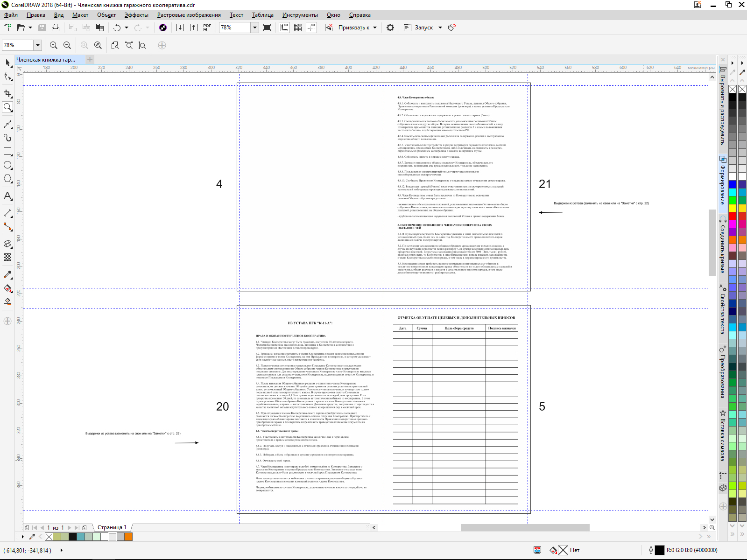Choose the Text tool
The width and height of the screenshot is (747, 560).
coord(7,196)
